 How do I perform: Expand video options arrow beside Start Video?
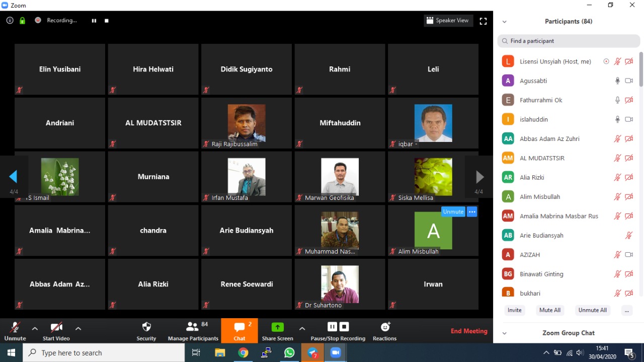78,328
